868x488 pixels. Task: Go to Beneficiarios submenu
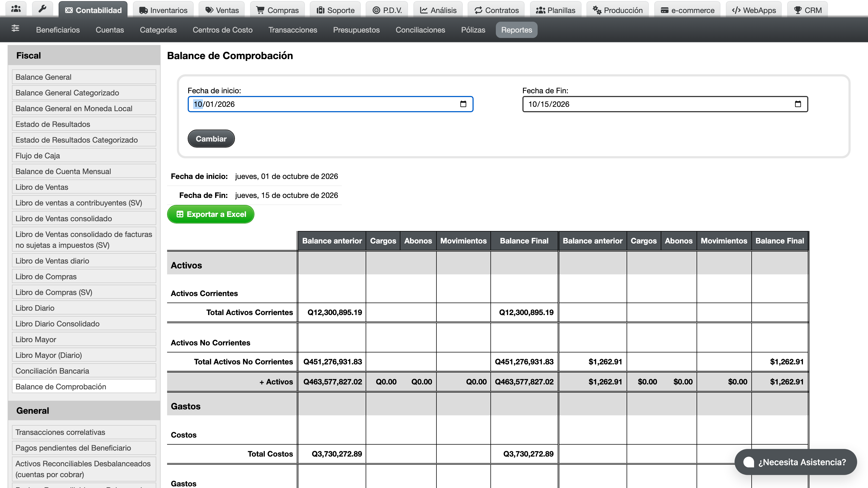pyautogui.click(x=58, y=30)
